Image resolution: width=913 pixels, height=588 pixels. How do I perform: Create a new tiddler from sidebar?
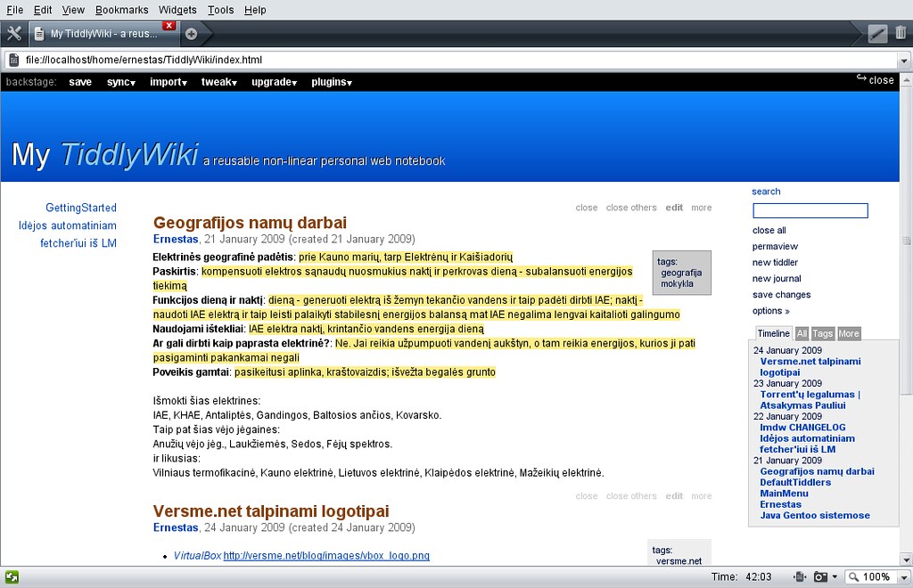point(775,262)
